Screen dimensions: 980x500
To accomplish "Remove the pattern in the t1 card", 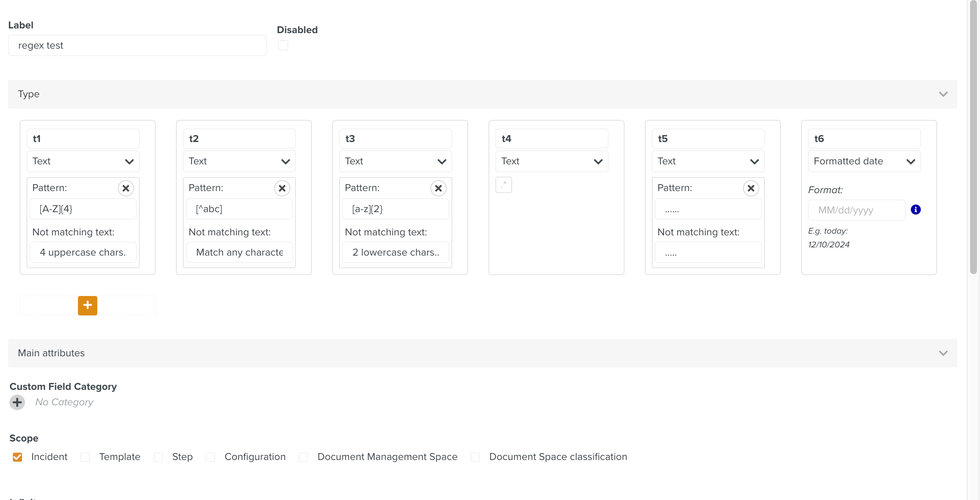I will pos(126,188).
